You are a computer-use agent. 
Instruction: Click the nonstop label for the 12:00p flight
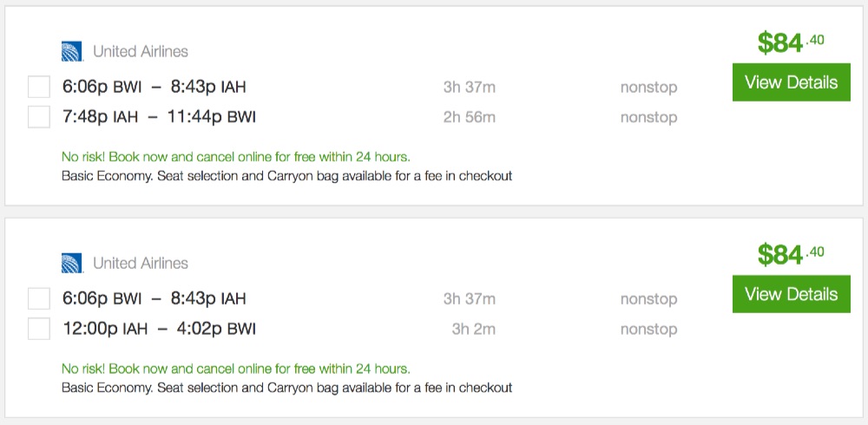(648, 329)
